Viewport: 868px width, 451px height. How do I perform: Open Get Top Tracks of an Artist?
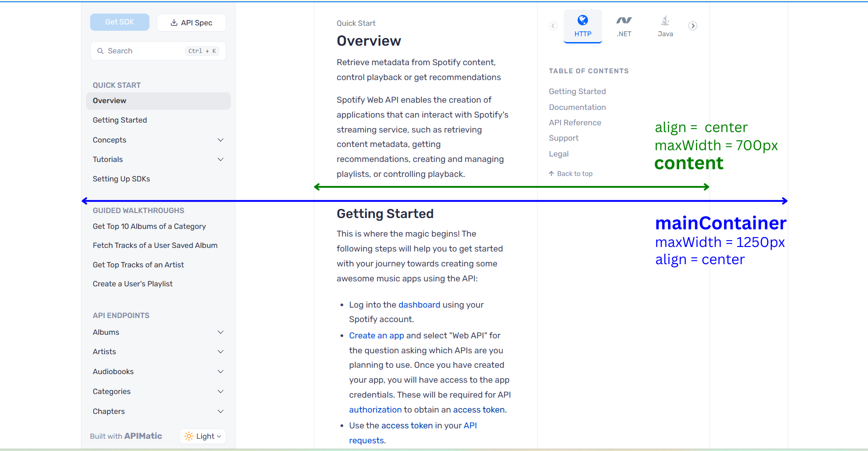coord(138,265)
